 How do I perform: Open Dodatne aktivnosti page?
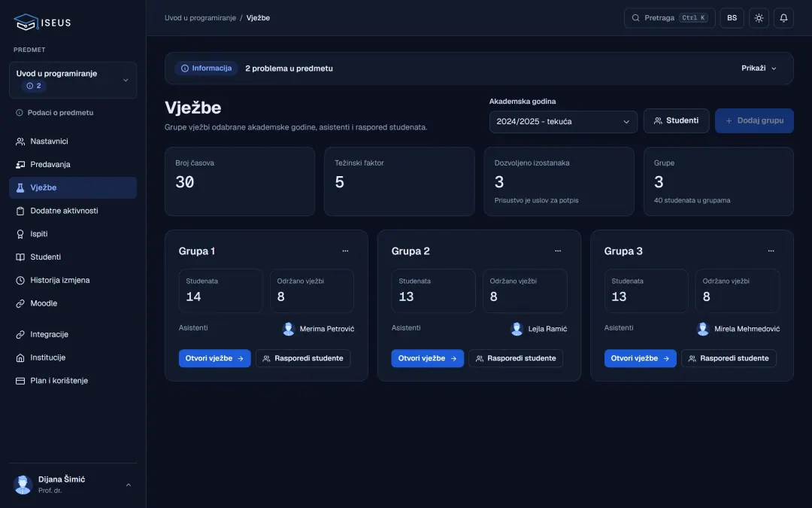pos(73,211)
